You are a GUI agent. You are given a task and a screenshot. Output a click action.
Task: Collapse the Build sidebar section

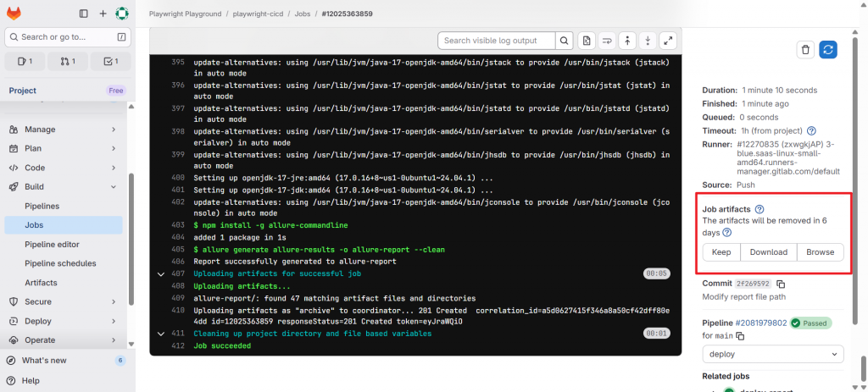tap(63, 187)
